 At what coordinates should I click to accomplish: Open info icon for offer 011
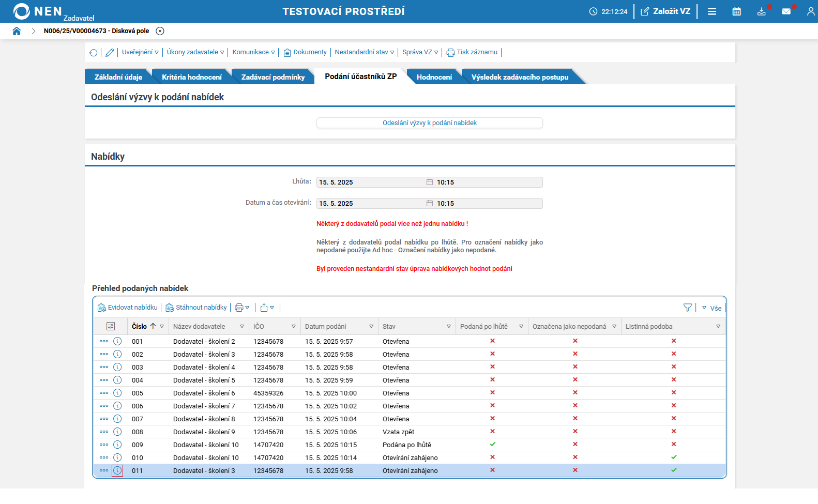[117, 470]
